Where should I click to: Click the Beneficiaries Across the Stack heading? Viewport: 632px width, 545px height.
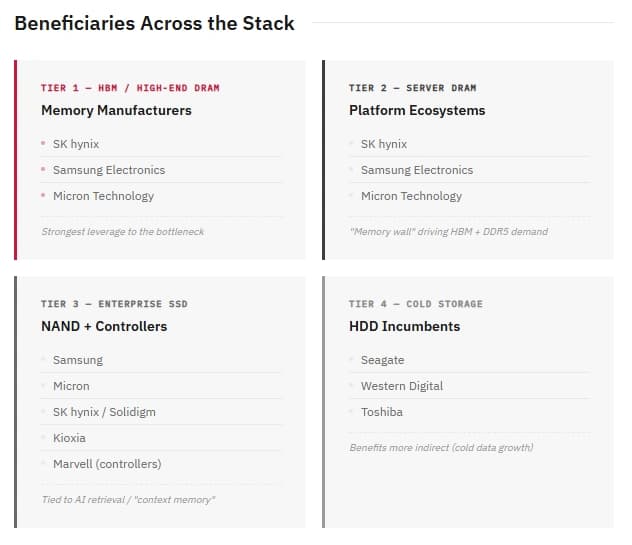(154, 23)
